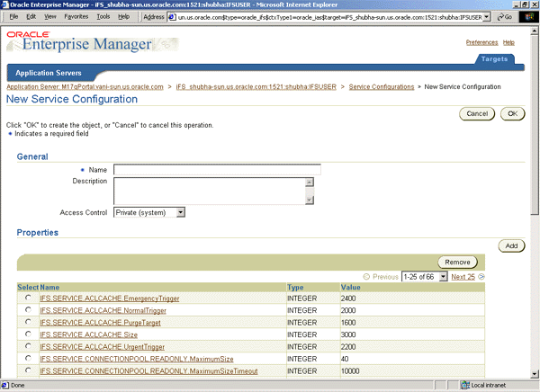The height and width of the screenshot is (392, 540).
Task: Click into the Description text area
Action: click(210, 191)
